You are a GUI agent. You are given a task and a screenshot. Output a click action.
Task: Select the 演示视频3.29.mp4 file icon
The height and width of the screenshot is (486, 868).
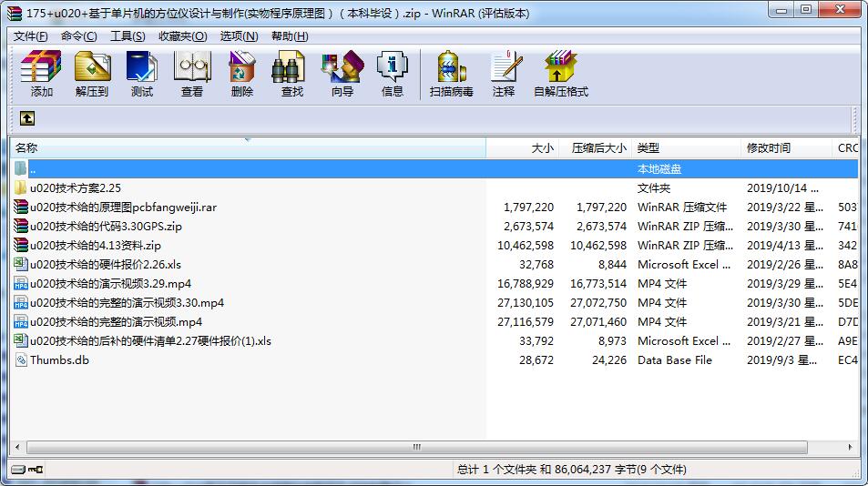pos(20,284)
